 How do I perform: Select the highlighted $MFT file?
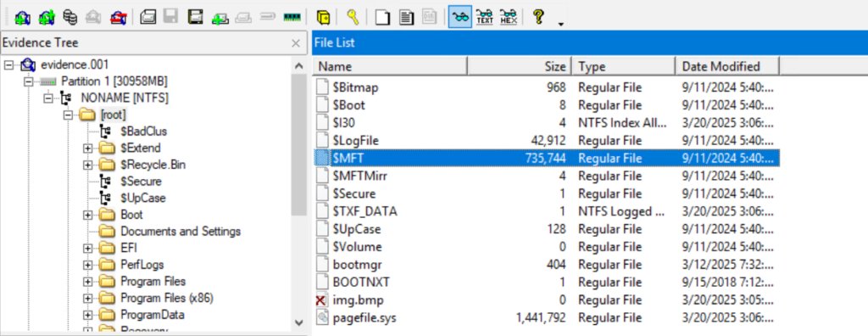point(547,159)
